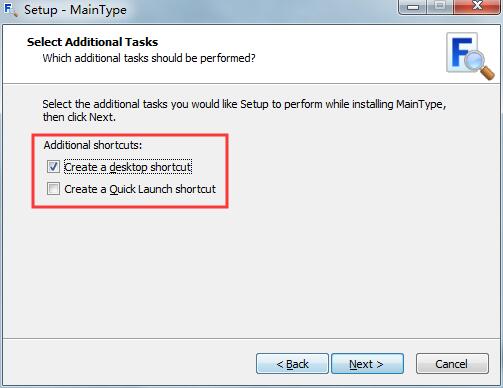Click the 'Create a Quick Launch shortcut' label
Screen dimensions: 503x388
(140, 189)
